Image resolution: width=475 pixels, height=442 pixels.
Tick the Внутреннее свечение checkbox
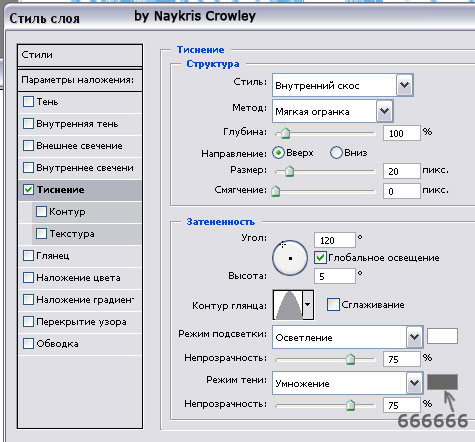pos(28,167)
